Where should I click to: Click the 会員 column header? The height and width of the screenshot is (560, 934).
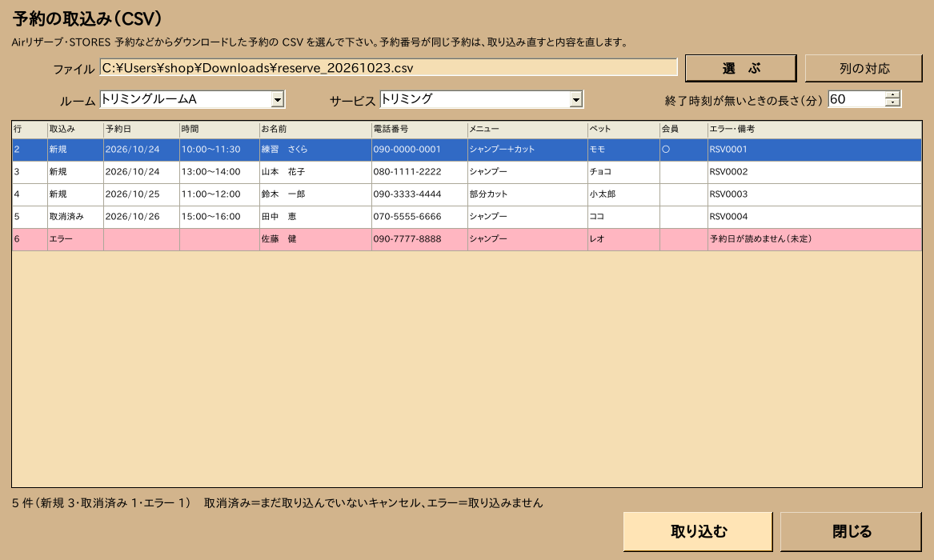coord(683,129)
